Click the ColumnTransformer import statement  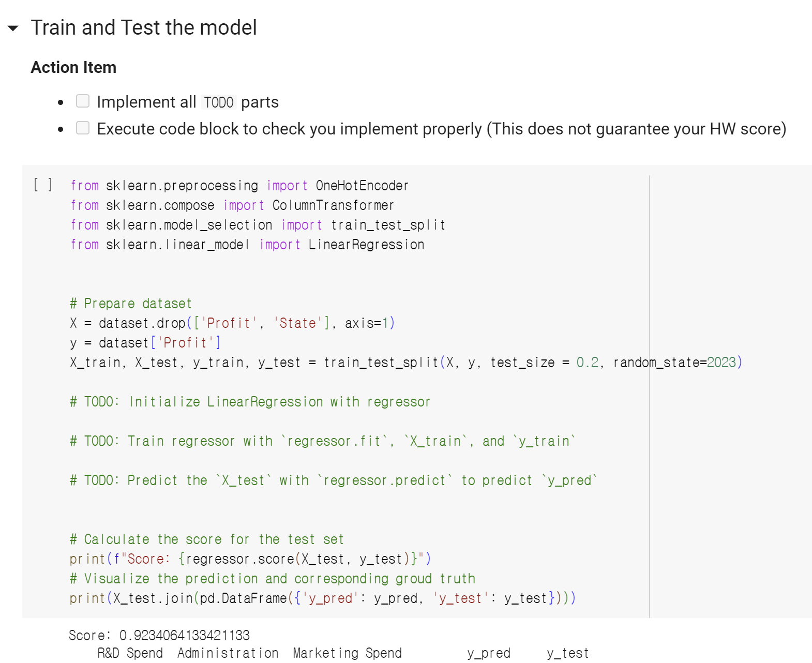click(x=232, y=205)
